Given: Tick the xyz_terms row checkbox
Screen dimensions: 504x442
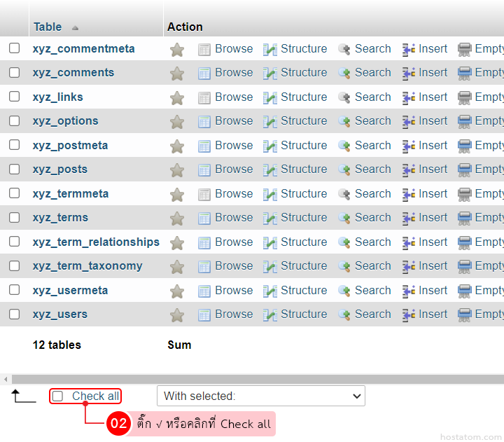Looking at the screenshot, I should pyautogui.click(x=15, y=217).
